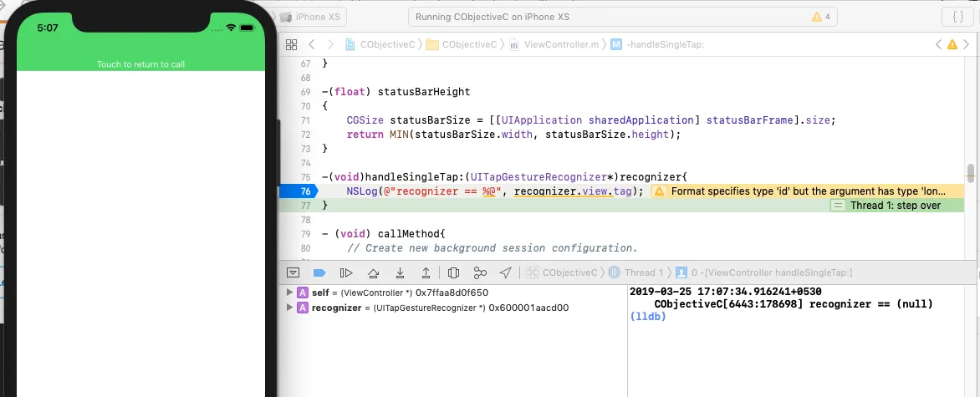Select self ViewController variable row

coord(455,292)
